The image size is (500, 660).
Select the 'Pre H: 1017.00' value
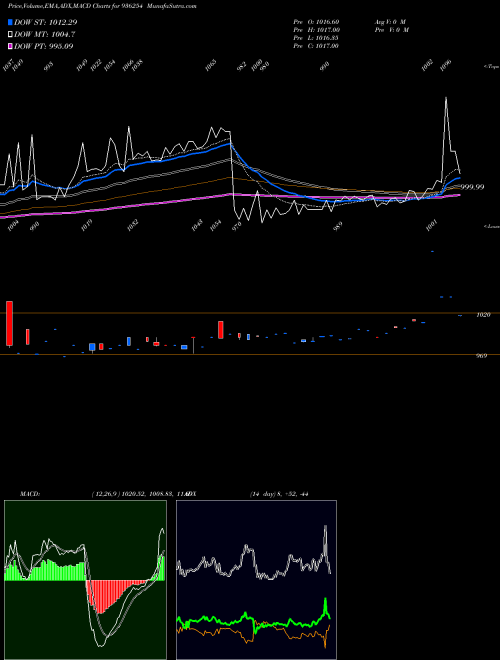click(316, 30)
